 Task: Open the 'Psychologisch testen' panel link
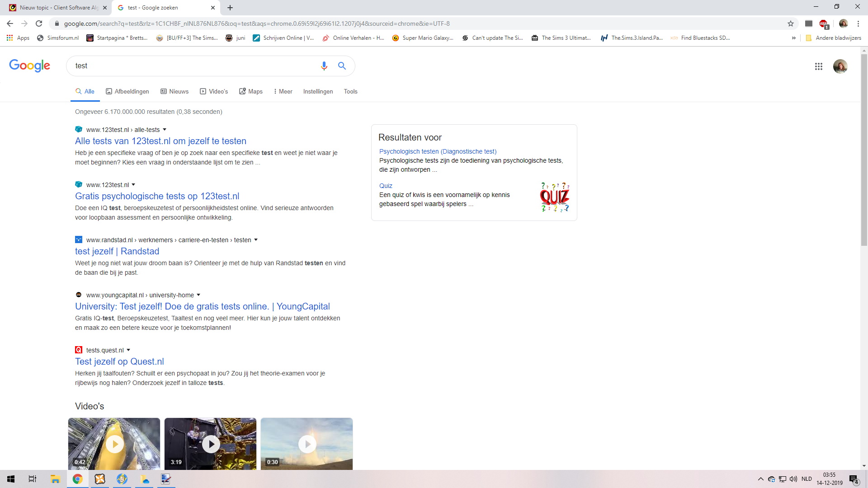click(438, 151)
